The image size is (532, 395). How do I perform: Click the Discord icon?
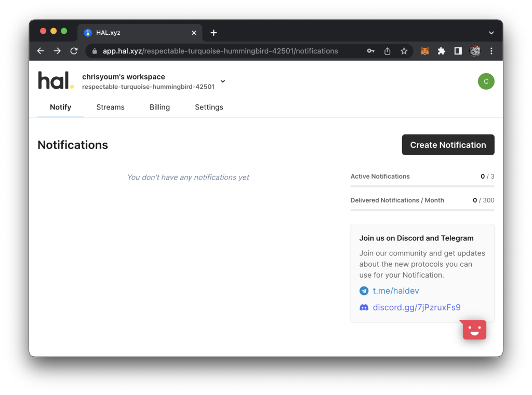click(364, 307)
